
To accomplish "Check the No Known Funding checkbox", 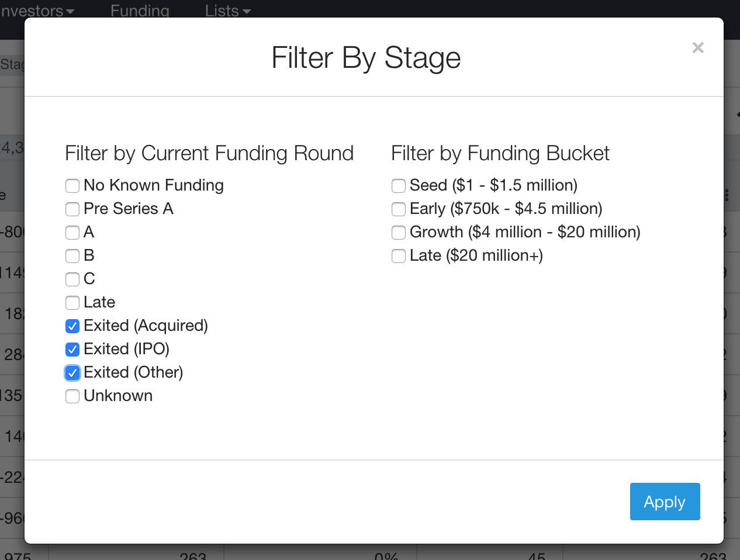I will (72, 186).
